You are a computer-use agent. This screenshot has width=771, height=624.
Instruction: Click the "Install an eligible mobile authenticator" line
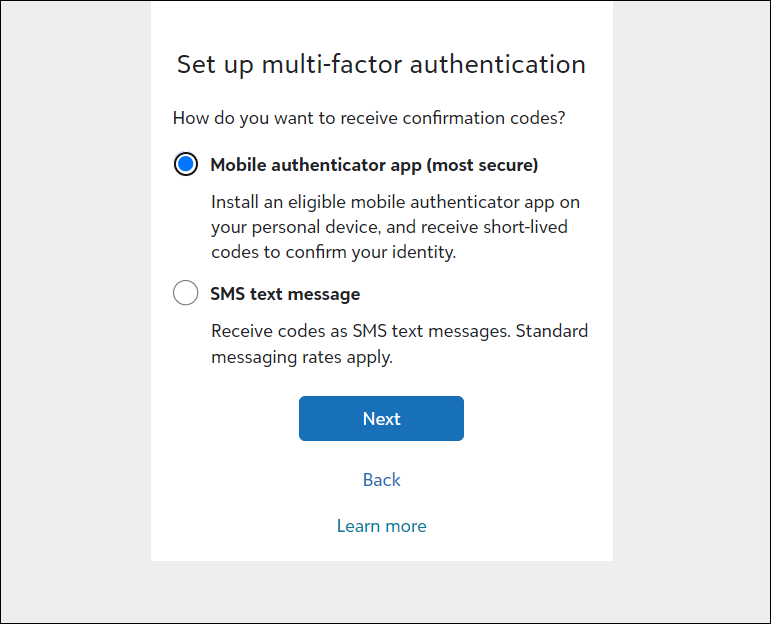click(395, 202)
